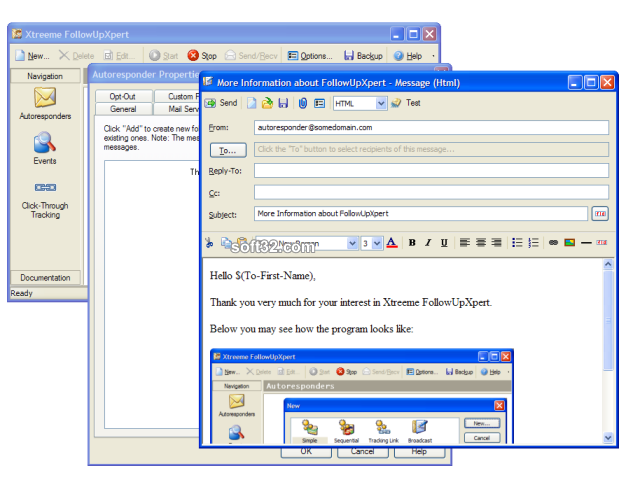Copy selection with copy icon
This screenshot has width=640, height=480.
coord(226,243)
